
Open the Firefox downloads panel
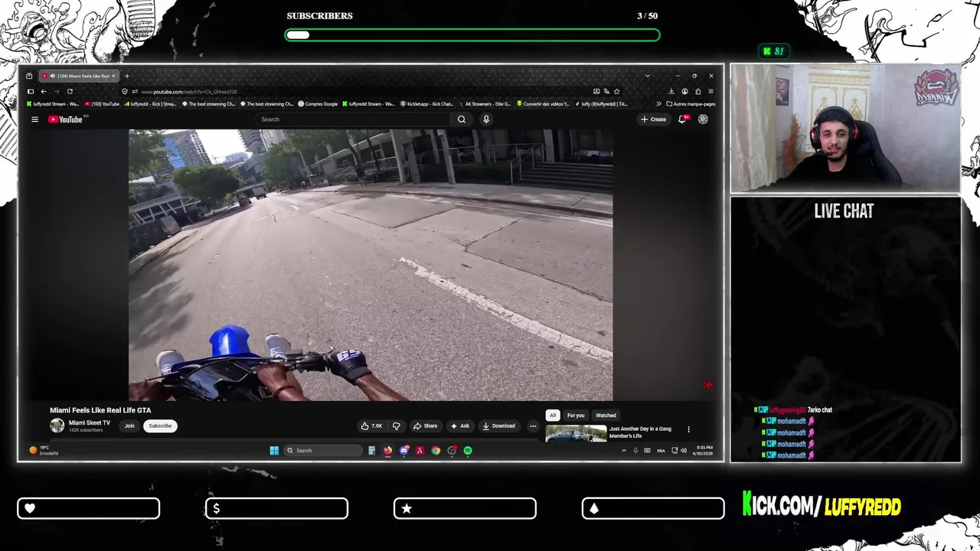tap(671, 91)
